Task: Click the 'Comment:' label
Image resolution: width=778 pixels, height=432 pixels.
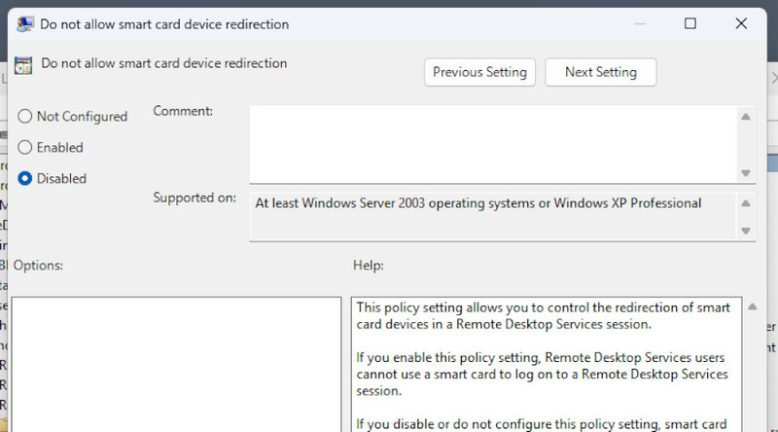Action: click(x=183, y=111)
